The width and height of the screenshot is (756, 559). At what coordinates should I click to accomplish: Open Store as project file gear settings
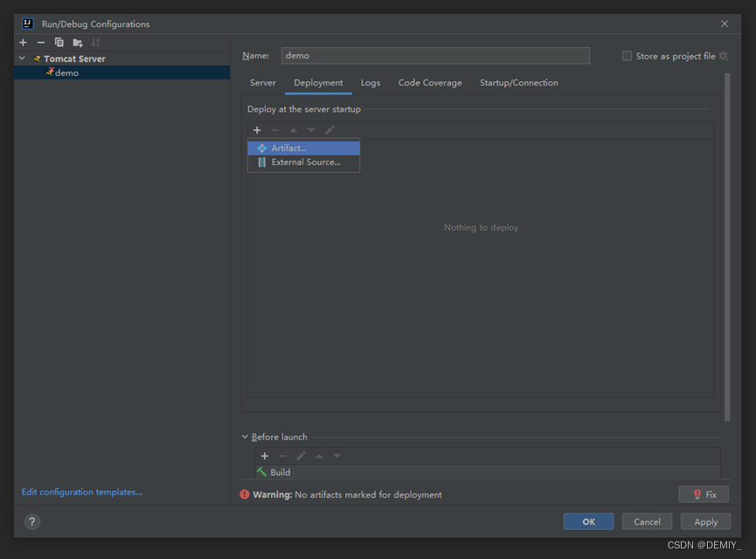coord(723,56)
